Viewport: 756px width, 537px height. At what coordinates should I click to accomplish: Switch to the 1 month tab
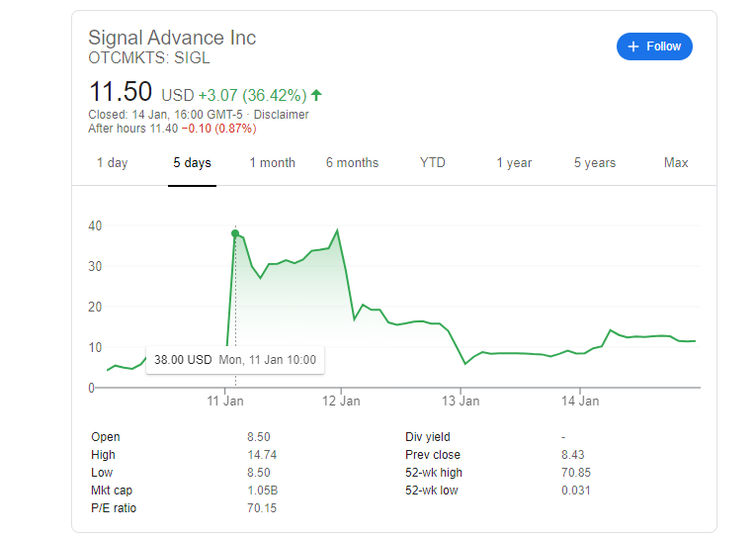coord(272,162)
